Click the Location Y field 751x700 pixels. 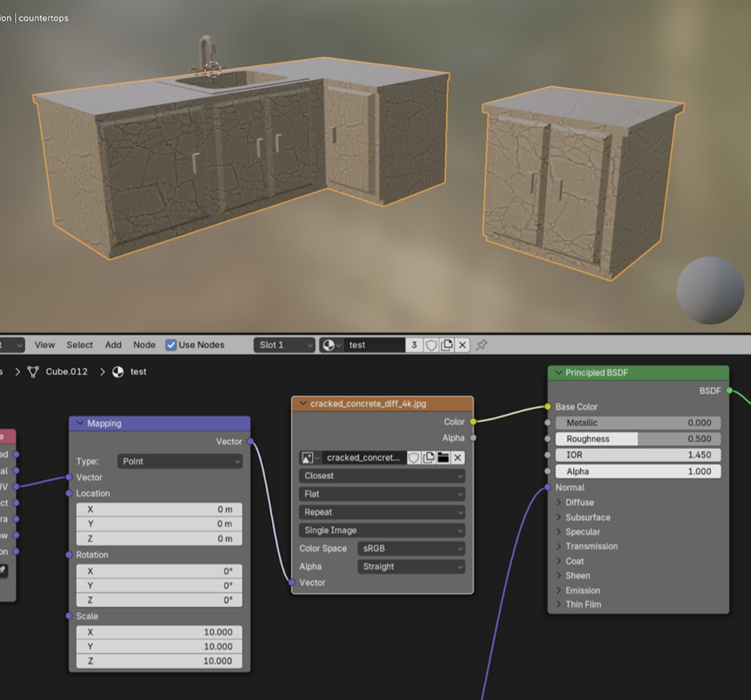(x=159, y=523)
